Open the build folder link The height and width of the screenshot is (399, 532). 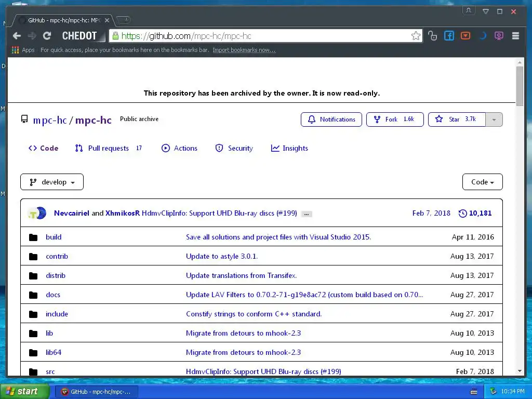(x=54, y=237)
